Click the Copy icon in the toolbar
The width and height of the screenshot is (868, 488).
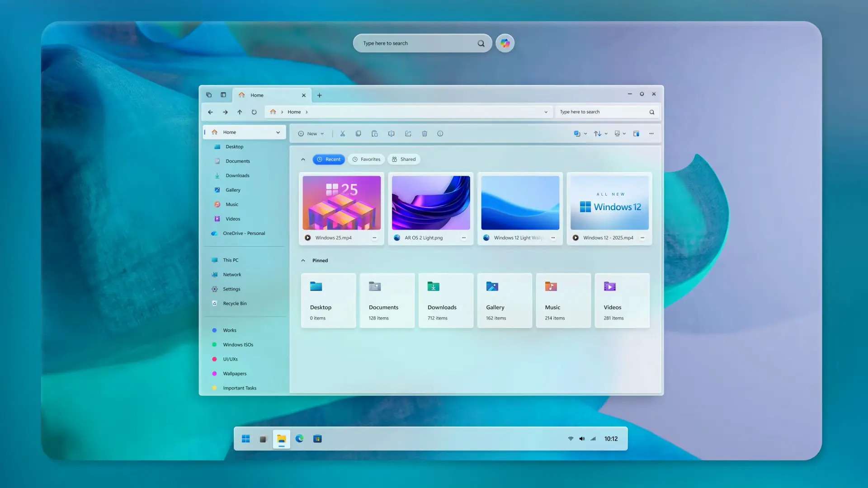358,133
